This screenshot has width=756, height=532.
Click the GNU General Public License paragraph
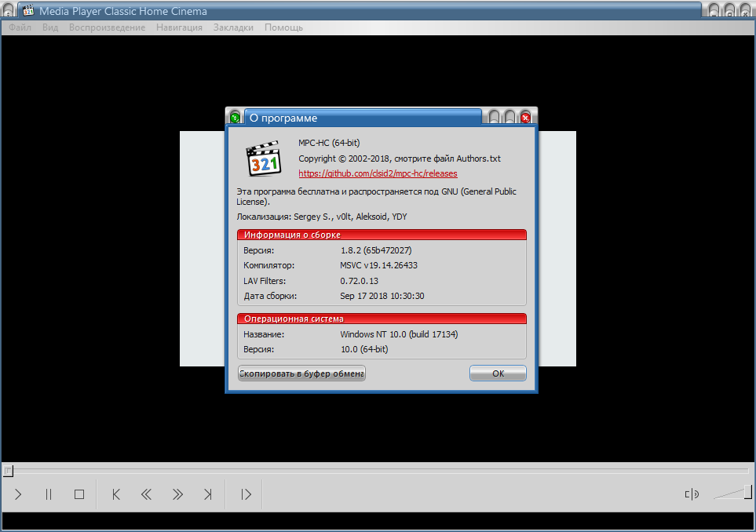pos(376,197)
